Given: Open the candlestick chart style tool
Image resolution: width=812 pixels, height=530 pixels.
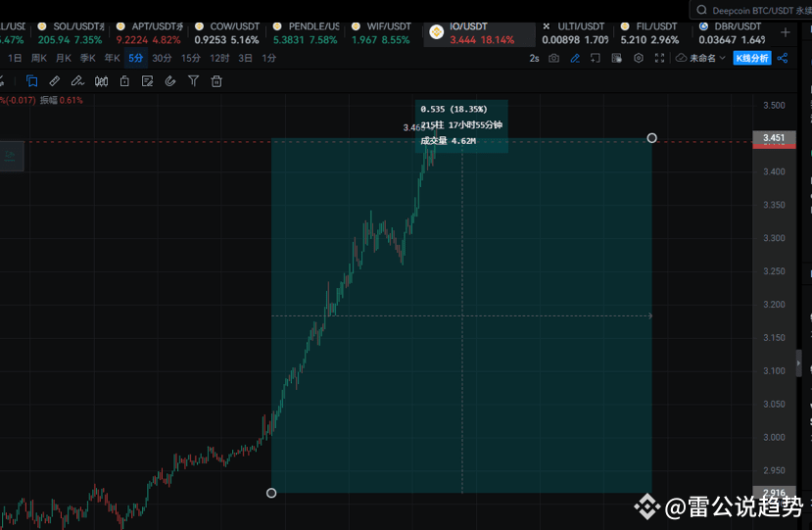Looking at the screenshot, I should [102, 80].
